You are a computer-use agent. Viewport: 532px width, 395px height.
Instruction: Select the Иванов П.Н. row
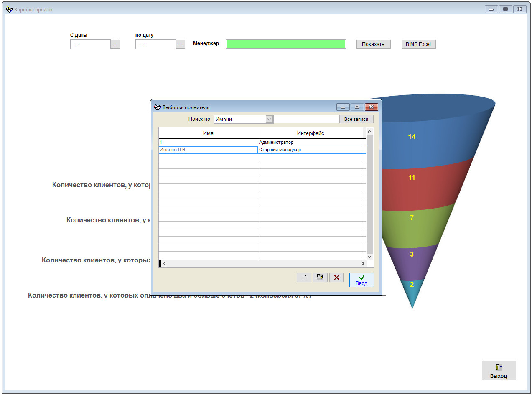[262, 150]
